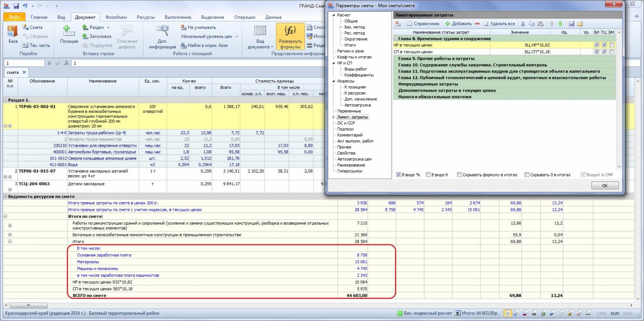Check 'Скрывать формулу в итогах' option
Viewport: 644px width, 321px height.
[459, 175]
